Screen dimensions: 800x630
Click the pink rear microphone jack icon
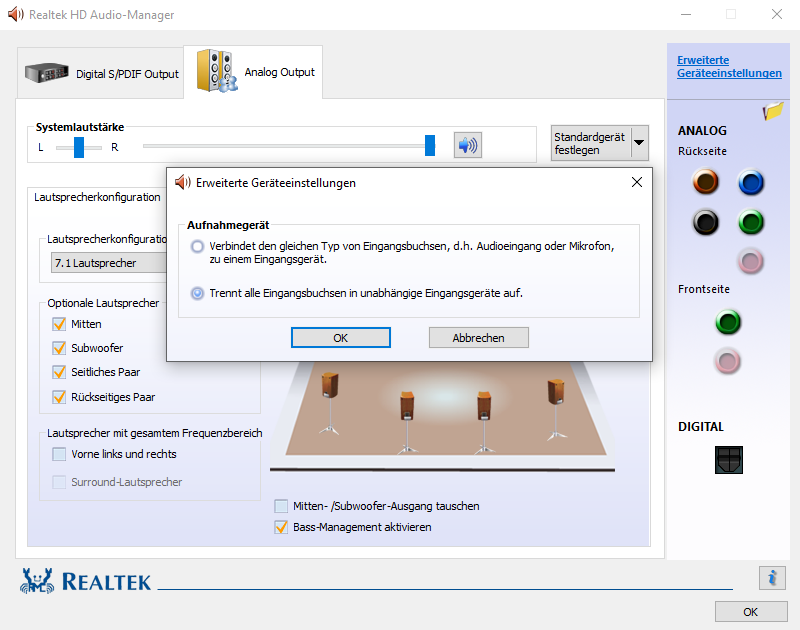point(751,262)
